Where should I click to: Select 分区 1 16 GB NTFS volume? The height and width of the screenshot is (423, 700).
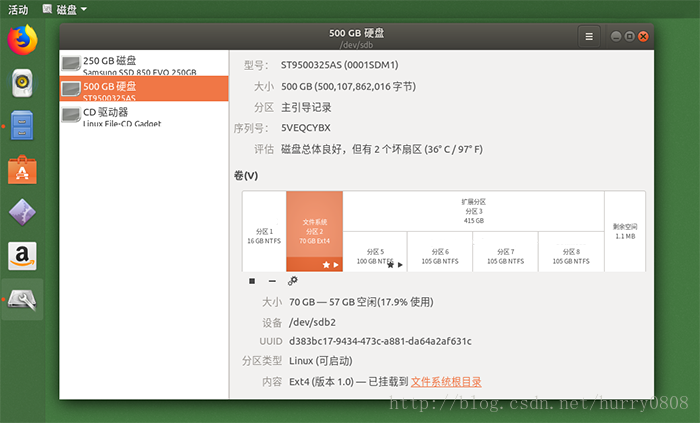(x=264, y=232)
